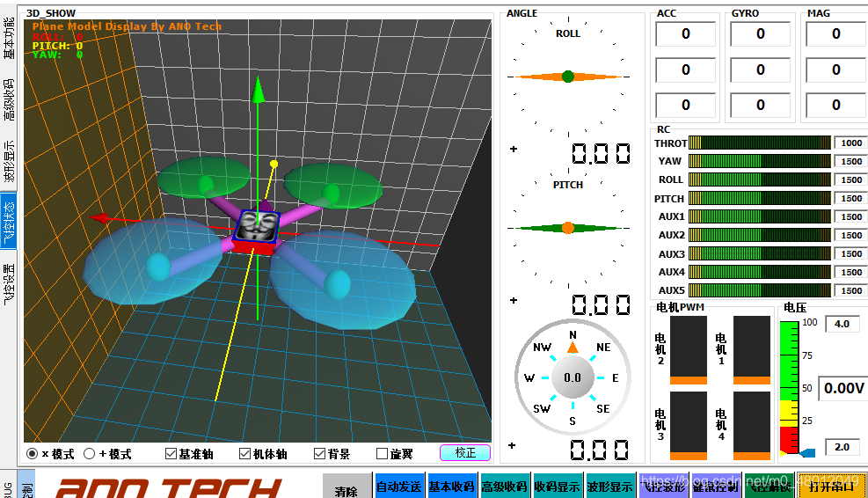Click the AUX3 channel bar
Viewport: 868px width, 498px height.
760,253
